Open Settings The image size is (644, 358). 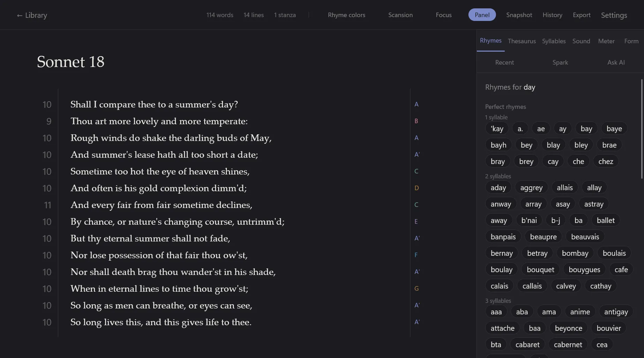tap(614, 15)
